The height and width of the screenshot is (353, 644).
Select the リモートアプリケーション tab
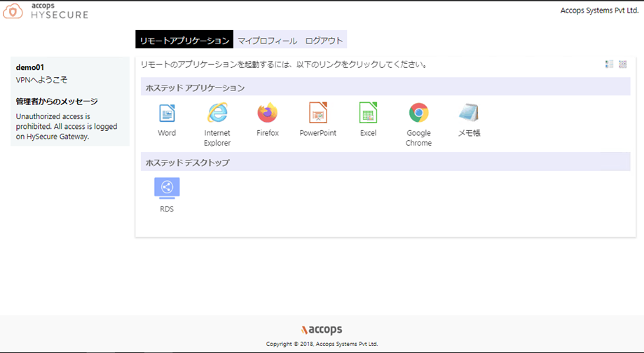click(x=184, y=41)
